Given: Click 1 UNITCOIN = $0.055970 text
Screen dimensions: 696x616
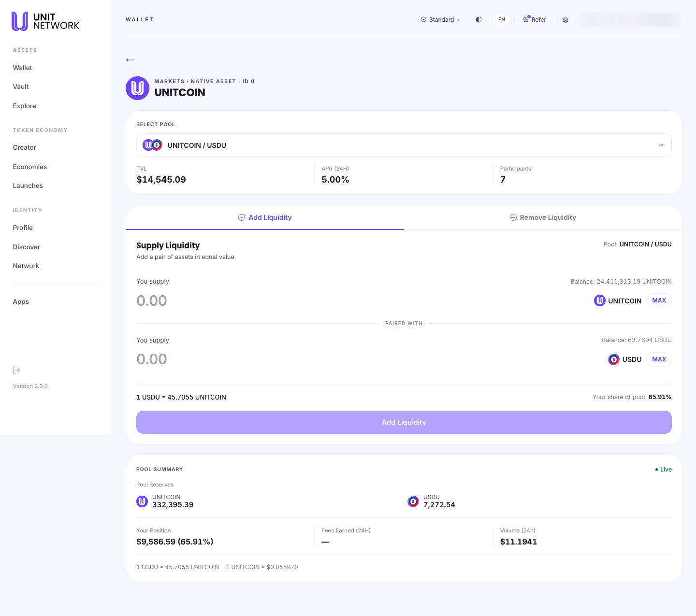Looking at the screenshot, I should 262,567.
